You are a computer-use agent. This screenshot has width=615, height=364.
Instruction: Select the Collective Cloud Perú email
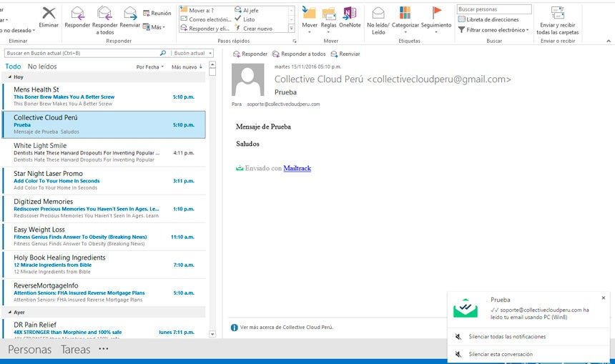click(x=104, y=124)
